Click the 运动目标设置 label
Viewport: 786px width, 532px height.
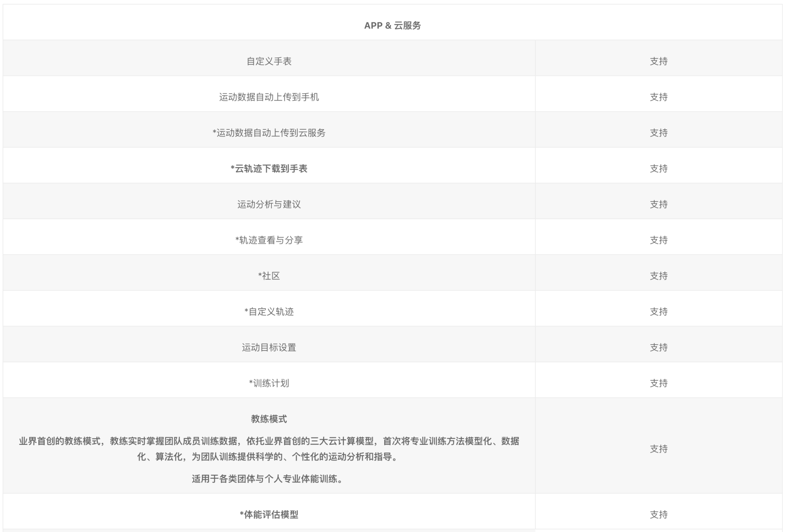click(269, 347)
